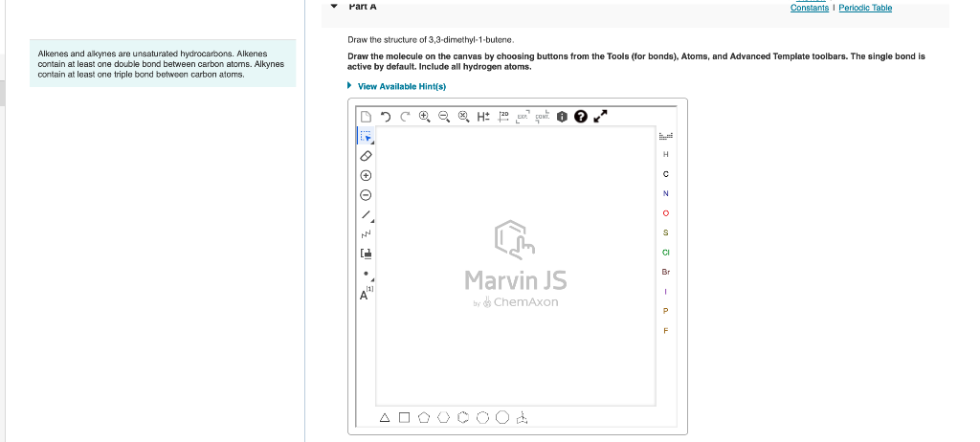The width and height of the screenshot is (980, 442).
Task: Select the atom map label tool
Action: pos(367,294)
